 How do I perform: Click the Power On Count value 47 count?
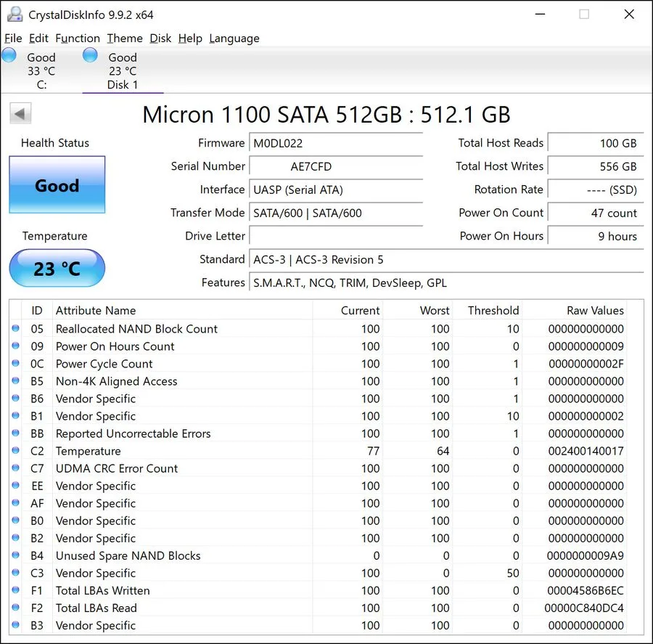(596, 213)
